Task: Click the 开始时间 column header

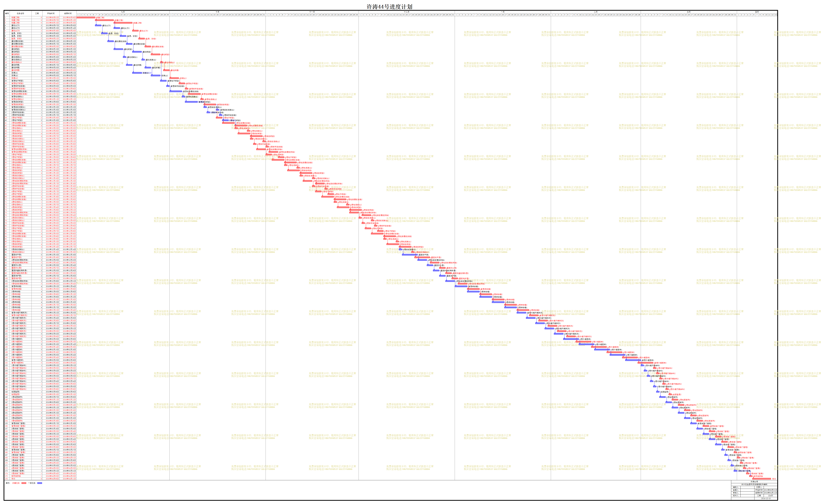Action: [51, 14]
